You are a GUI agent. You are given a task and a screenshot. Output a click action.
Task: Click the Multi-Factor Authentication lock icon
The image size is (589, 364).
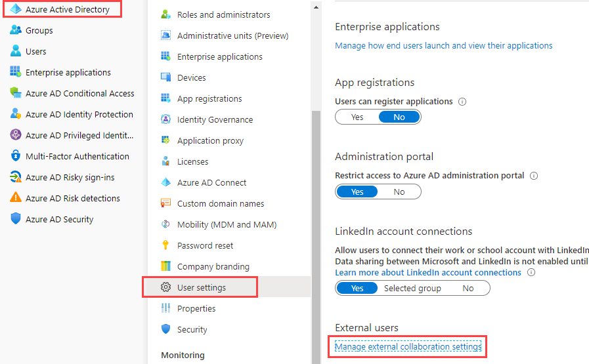pos(16,156)
